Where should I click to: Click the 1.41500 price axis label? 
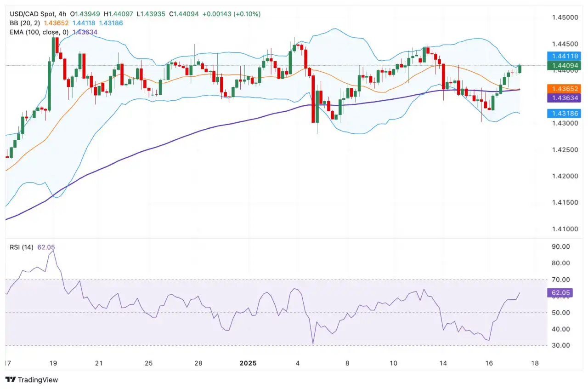565,203
